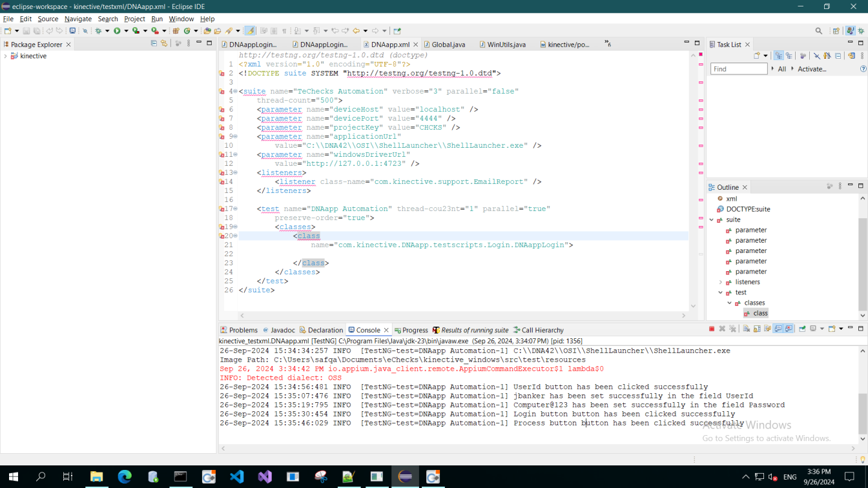Open the Open Perspective icon
The height and width of the screenshot is (488, 868).
836,30
